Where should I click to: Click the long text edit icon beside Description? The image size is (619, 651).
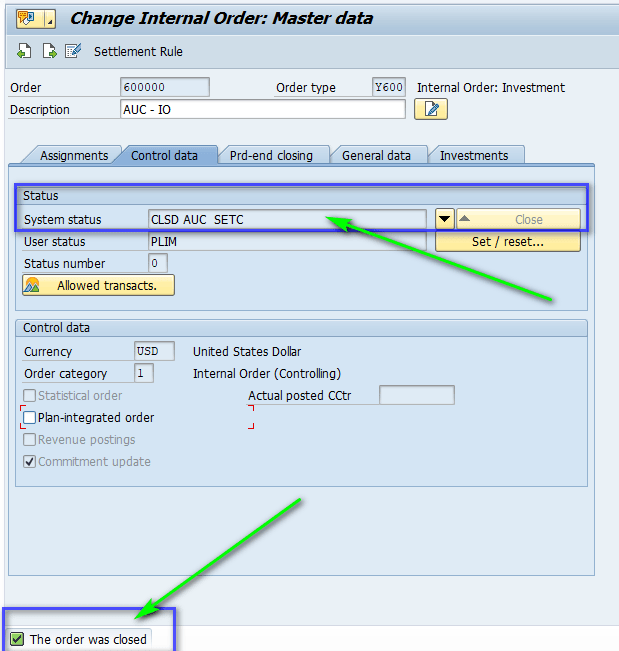(431, 109)
